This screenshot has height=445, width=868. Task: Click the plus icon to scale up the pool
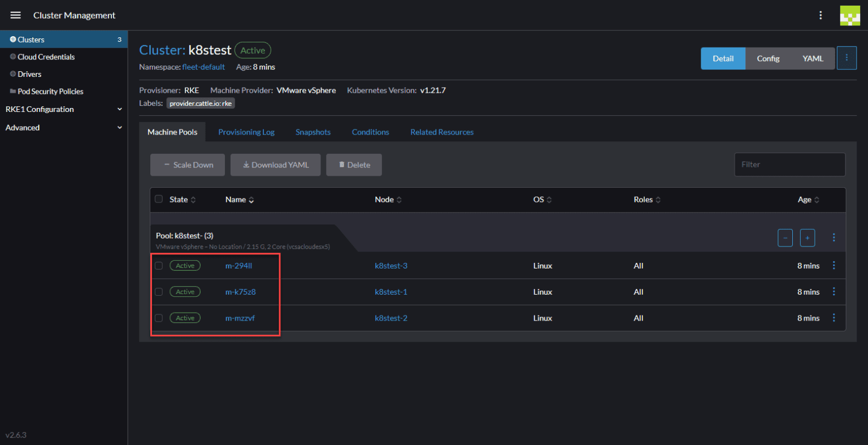[807, 237]
